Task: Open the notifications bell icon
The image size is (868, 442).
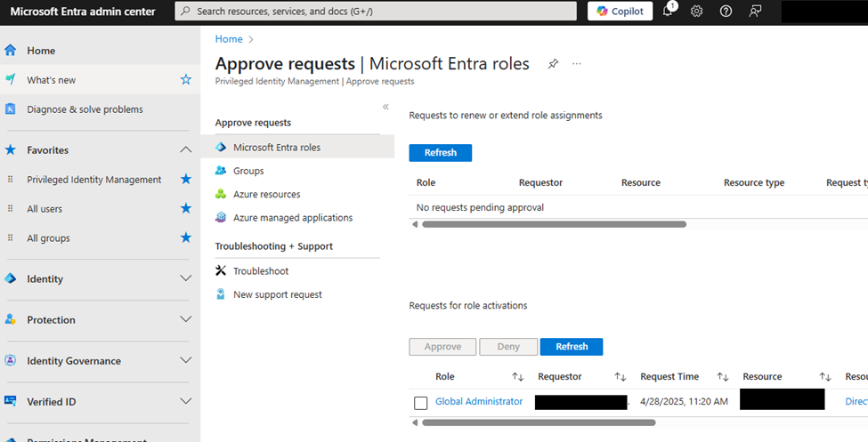Action: click(x=668, y=11)
